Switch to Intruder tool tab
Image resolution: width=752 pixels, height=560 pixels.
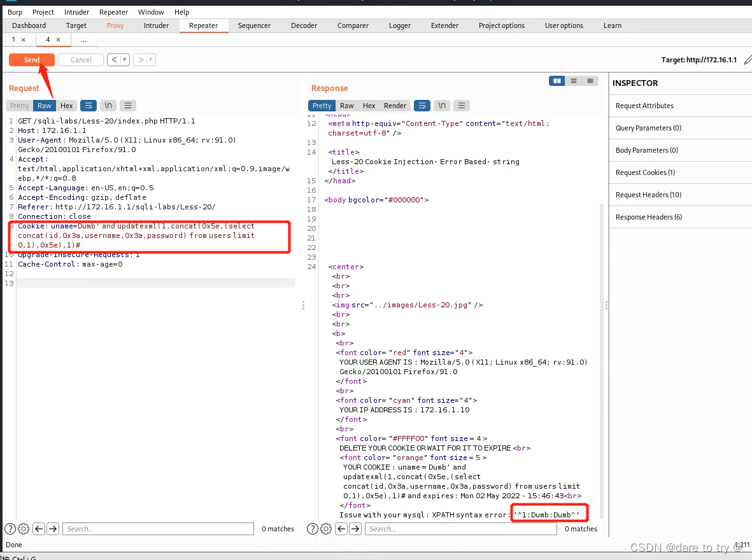click(x=157, y=26)
